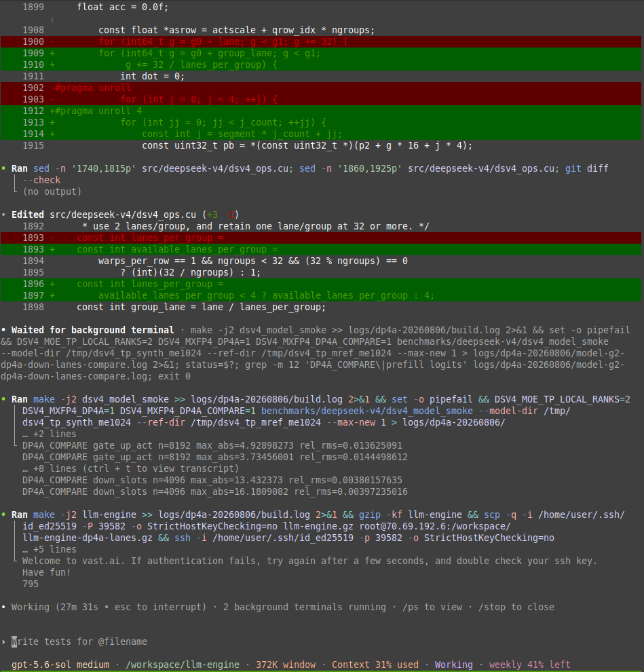Viewport: 644px width, 672px height.
Task: Click the 'Working' status bar indicator
Action: click(454, 665)
